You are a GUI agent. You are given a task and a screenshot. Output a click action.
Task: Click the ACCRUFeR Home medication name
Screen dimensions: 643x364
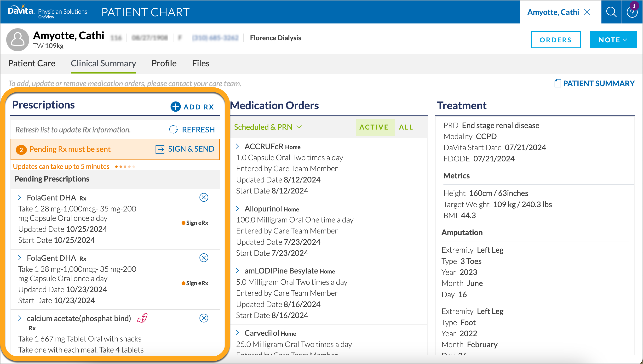pyautogui.click(x=272, y=147)
